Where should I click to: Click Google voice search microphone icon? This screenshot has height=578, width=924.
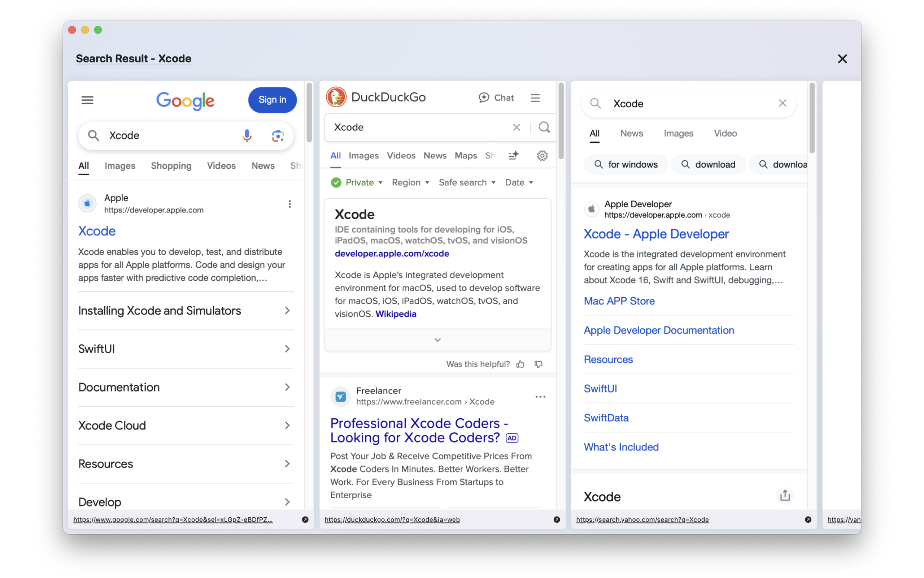(x=247, y=135)
